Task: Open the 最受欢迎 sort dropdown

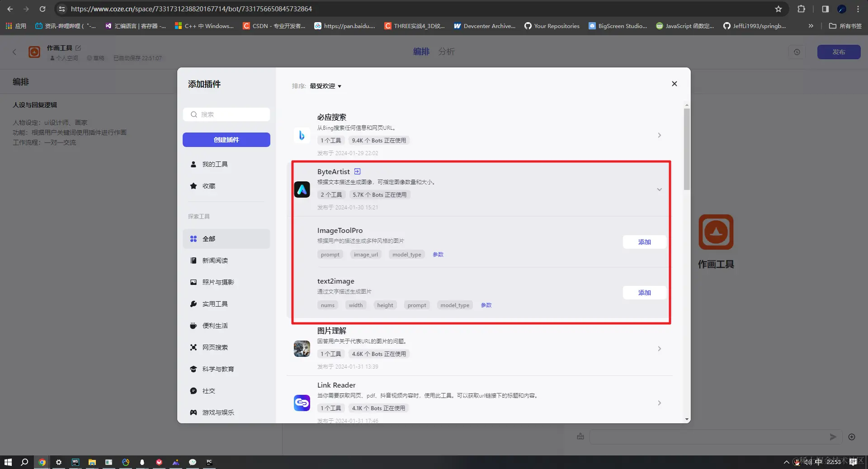Action: [x=325, y=86]
